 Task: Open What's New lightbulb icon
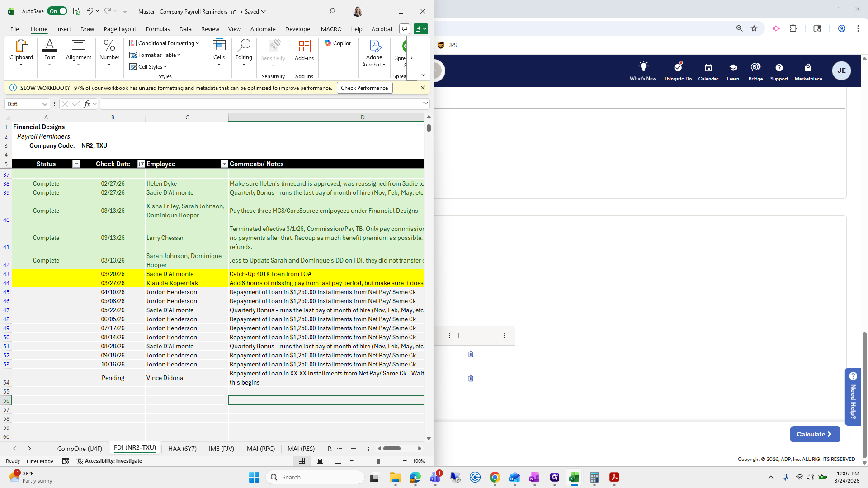pyautogui.click(x=643, y=67)
